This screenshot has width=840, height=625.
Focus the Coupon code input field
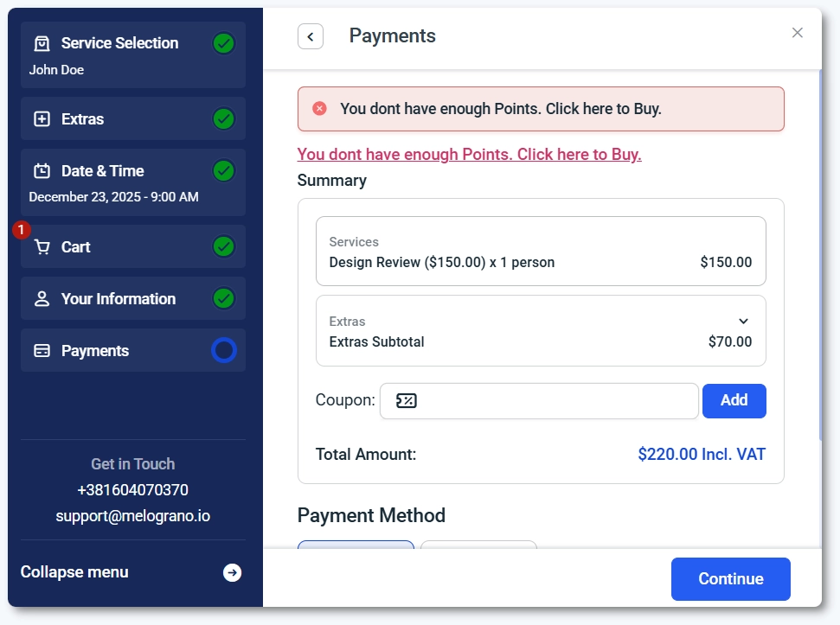coord(554,401)
